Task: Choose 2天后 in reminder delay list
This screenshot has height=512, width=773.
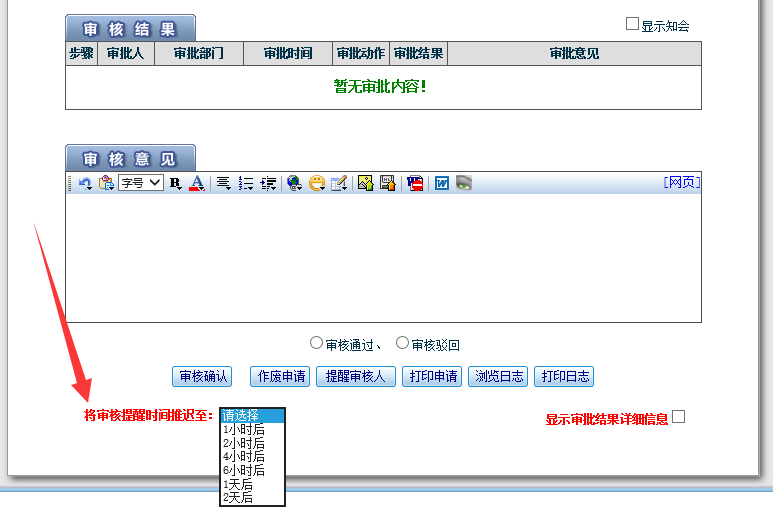Action: 238,497
